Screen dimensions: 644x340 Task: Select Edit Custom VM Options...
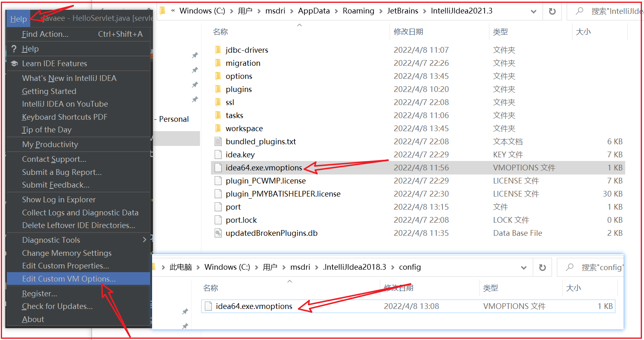(x=79, y=279)
